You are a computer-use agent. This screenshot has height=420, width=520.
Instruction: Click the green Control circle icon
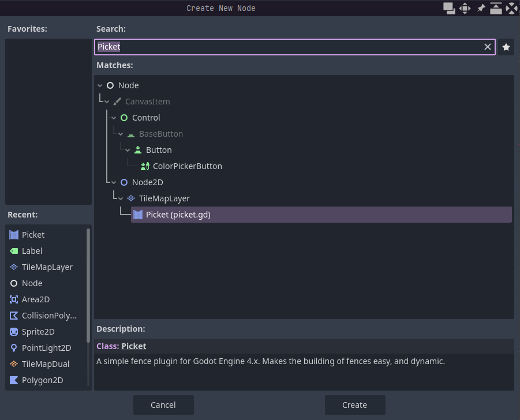click(x=124, y=118)
